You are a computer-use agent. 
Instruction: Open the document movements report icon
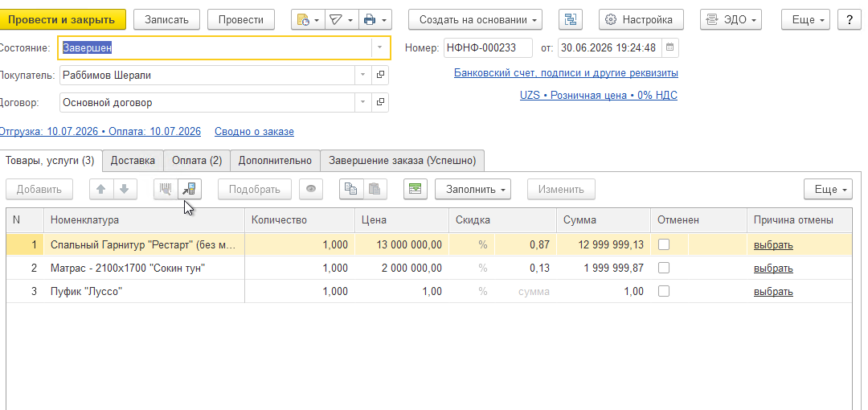tap(308, 20)
